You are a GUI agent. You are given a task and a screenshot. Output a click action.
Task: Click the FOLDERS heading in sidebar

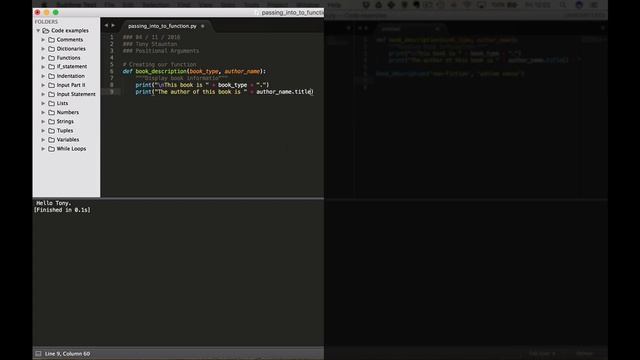point(46,22)
